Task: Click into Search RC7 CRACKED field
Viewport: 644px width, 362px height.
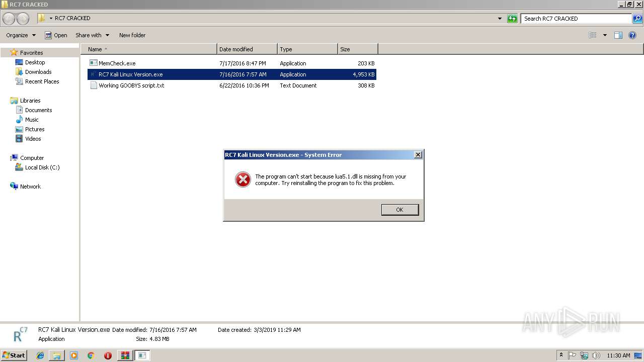Action: pyautogui.click(x=576, y=19)
